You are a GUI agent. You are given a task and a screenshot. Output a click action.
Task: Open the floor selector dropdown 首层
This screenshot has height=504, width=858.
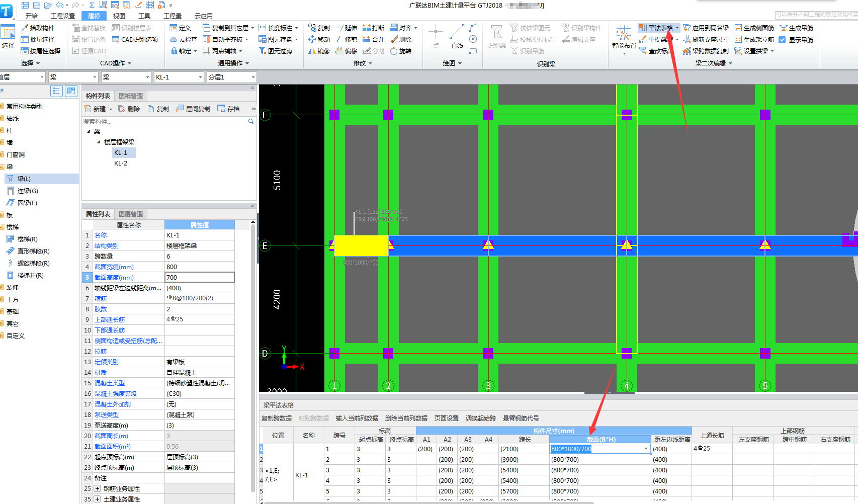(x=23, y=77)
